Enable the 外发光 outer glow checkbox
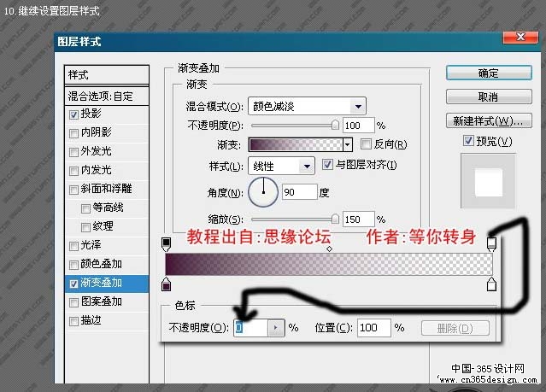The height and width of the screenshot is (392, 546). coord(73,152)
